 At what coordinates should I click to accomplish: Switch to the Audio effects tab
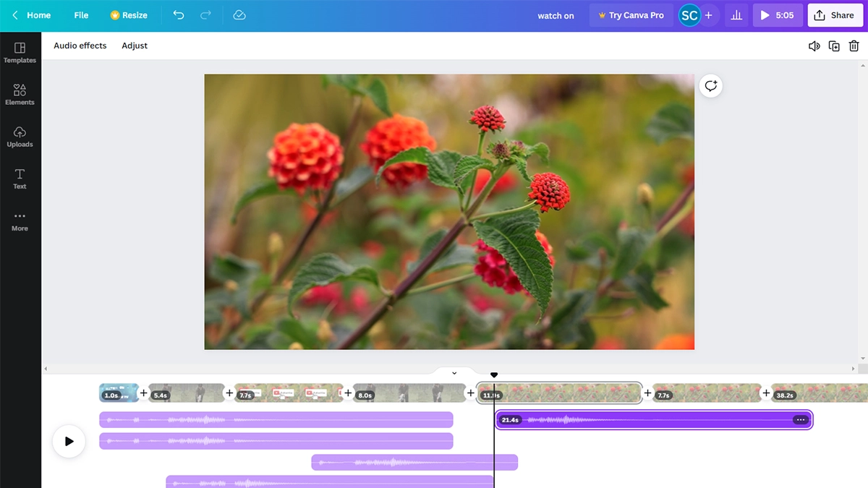(80, 46)
